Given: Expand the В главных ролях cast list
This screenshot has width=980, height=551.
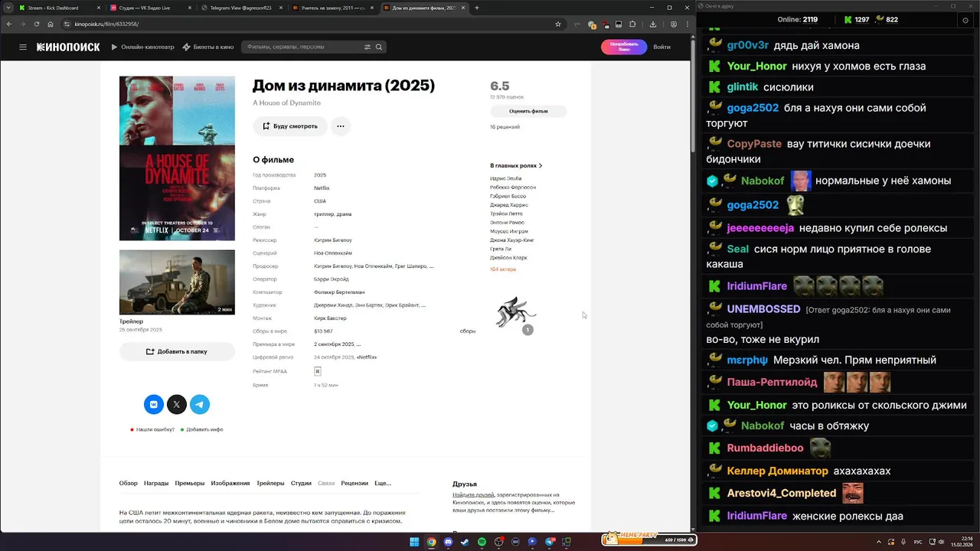Looking at the screenshot, I should 516,165.
